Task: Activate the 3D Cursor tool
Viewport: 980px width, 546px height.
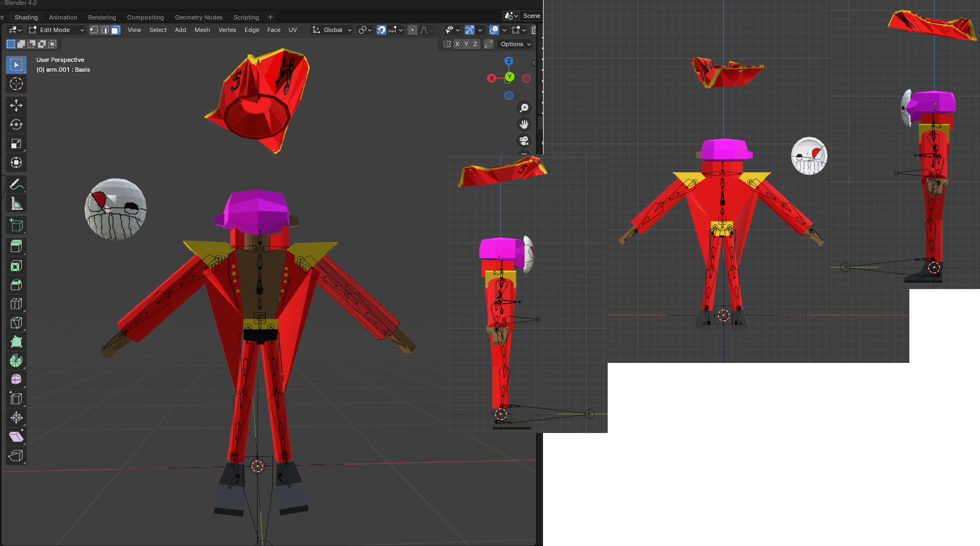Action: click(x=16, y=84)
